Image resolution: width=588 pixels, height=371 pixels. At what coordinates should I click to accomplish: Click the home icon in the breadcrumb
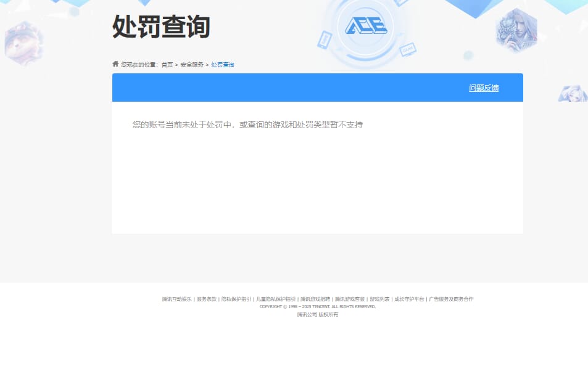[x=115, y=63]
